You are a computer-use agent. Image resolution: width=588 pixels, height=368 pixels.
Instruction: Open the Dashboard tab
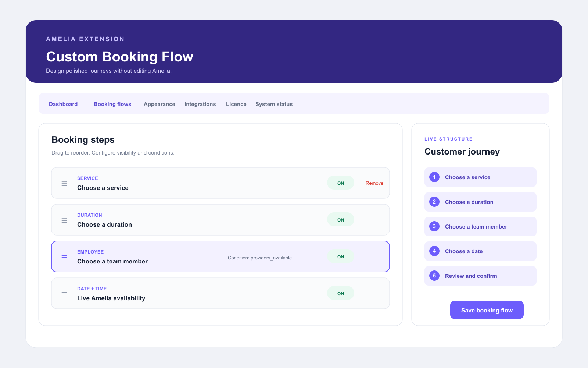point(63,104)
